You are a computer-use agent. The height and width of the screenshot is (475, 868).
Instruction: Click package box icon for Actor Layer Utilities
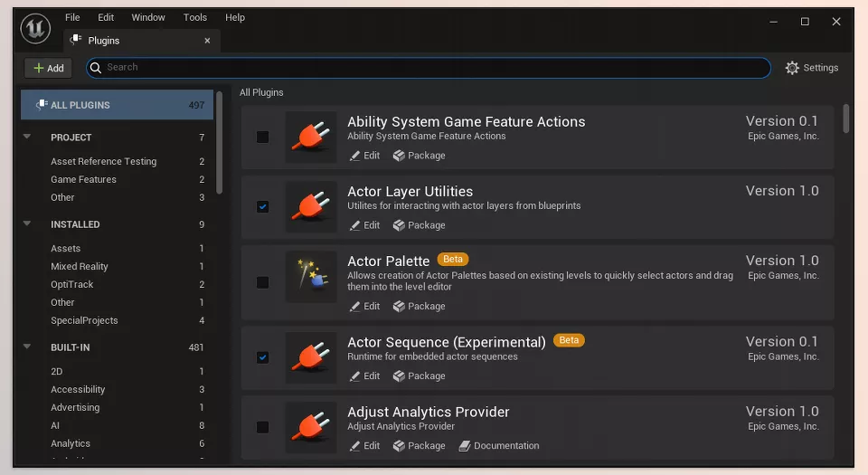pyautogui.click(x=399, y=225)
